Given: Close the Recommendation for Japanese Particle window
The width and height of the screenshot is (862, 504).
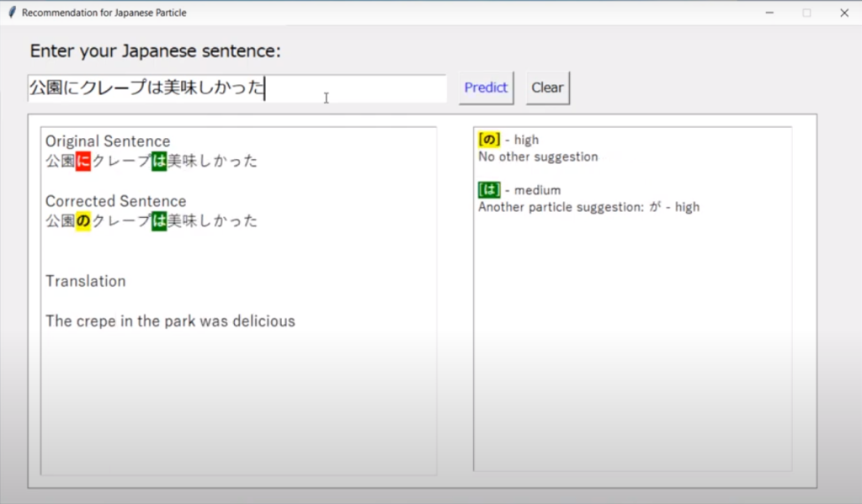Looking at the screenshot, I should [844, 13].
